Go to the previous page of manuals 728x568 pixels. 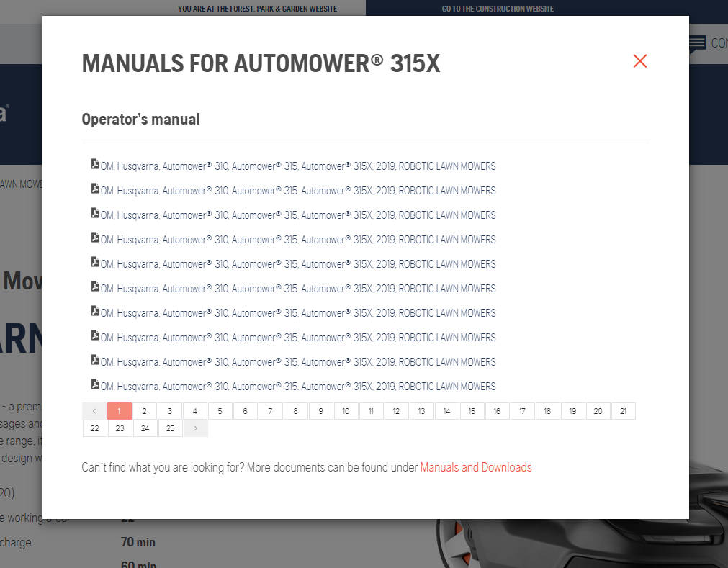click(94, 411)
